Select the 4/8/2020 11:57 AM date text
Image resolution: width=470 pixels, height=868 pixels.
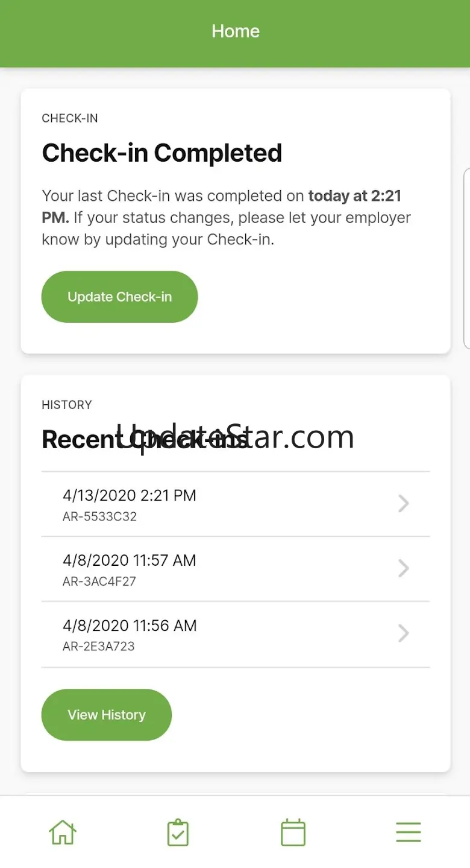pyautogui.click(x=130, y=560)
